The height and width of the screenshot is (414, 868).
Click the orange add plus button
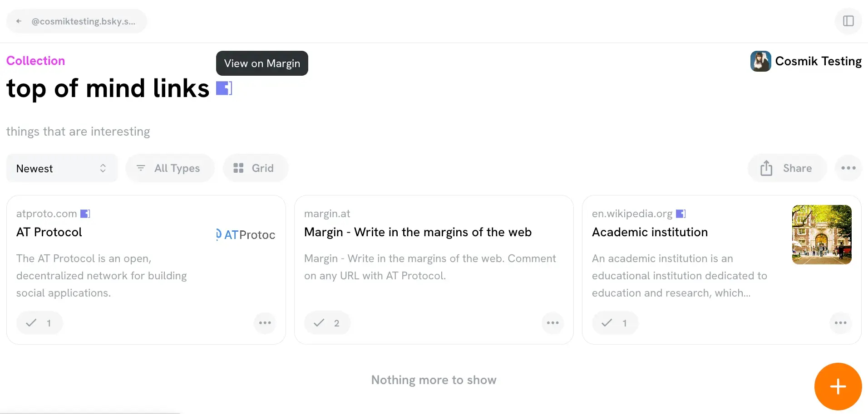click(838, 386)
